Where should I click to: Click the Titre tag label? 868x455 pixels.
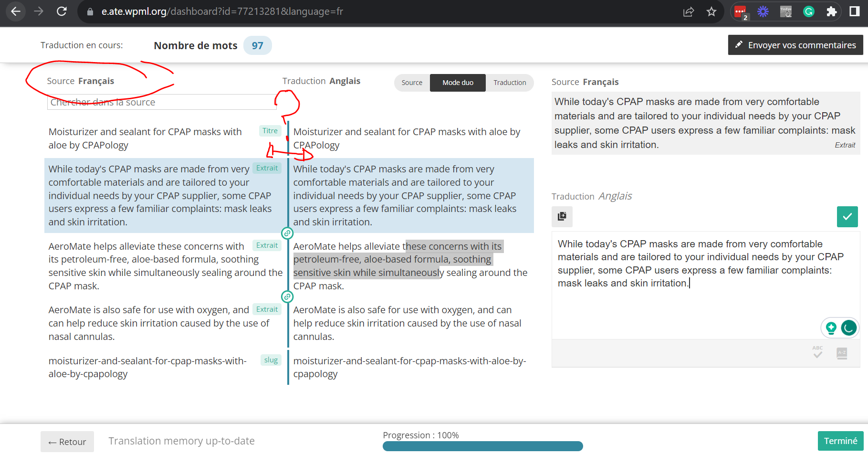270,131
